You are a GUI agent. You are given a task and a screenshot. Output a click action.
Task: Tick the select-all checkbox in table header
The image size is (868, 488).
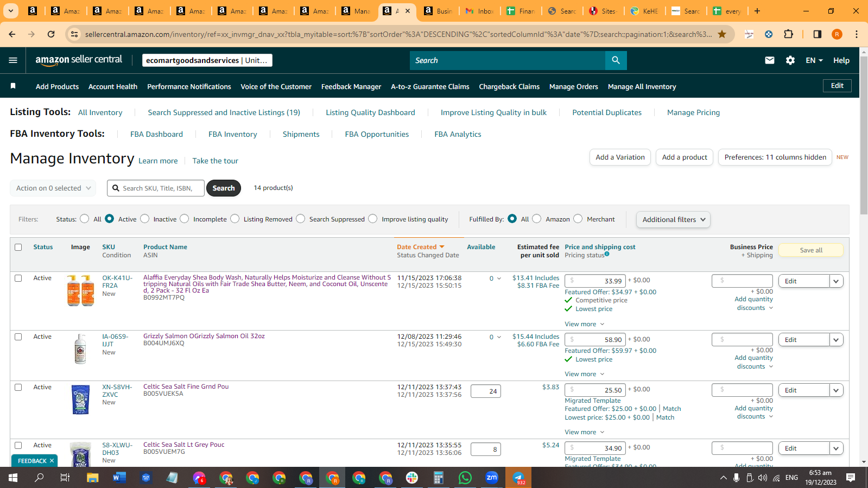click(18, 247)
